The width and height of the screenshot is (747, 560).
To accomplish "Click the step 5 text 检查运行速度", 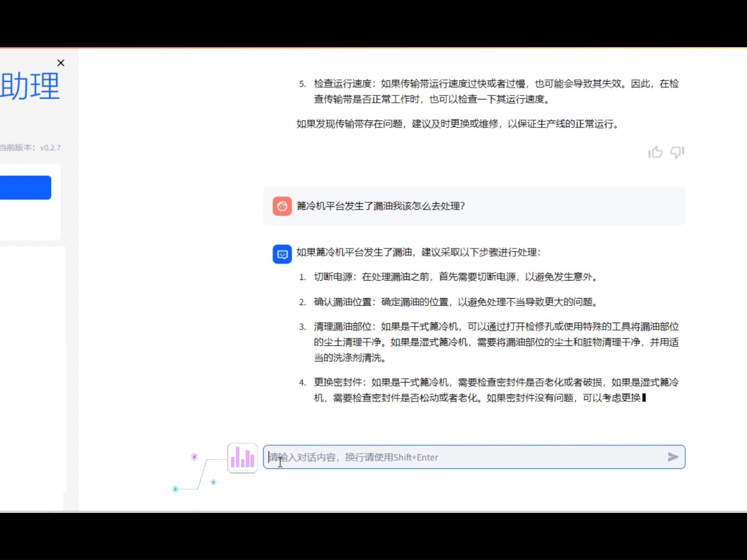I will 344,84.
